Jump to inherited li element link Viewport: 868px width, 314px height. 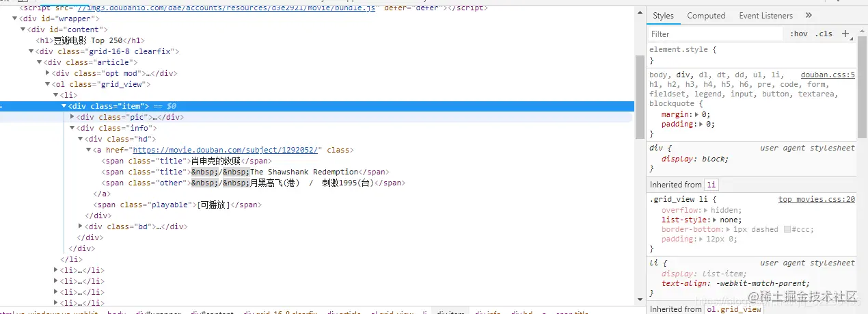pos(711,185)
